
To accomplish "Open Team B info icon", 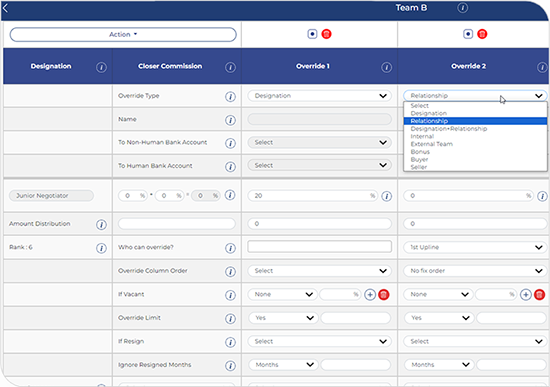I will (x=462, y=8).
